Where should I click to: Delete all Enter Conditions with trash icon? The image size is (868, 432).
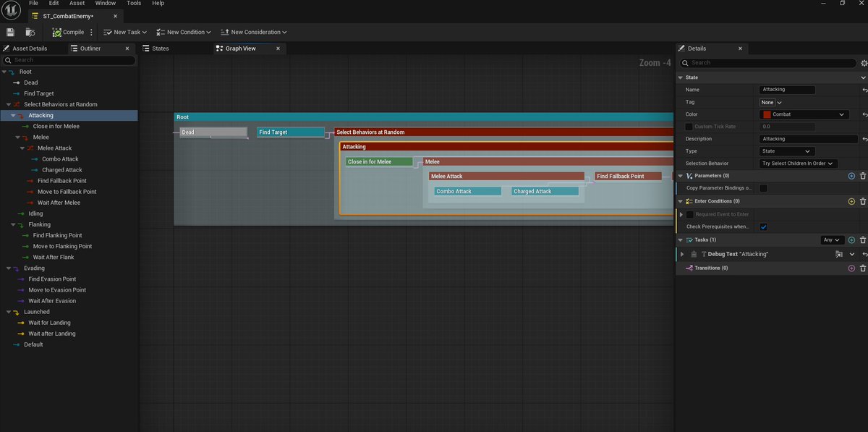click(863, 201)
